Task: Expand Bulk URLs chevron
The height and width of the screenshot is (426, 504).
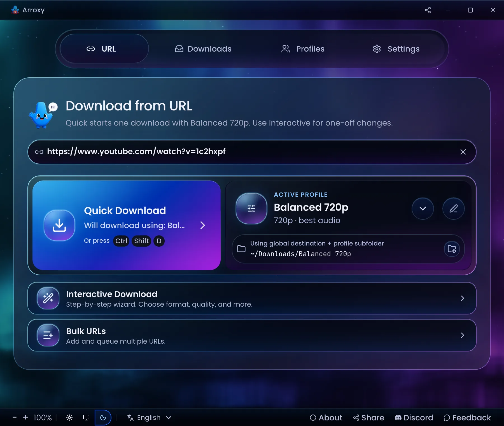Action: pyautogui.click(x=463, y=335)
